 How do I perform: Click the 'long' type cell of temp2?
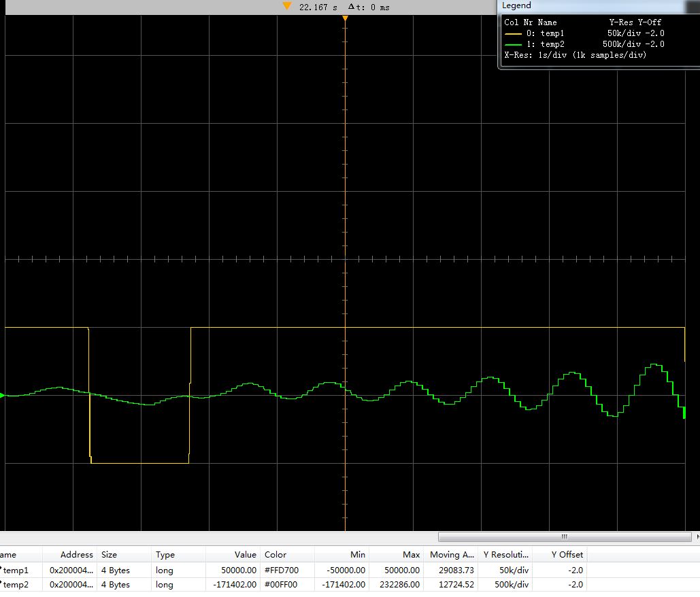coord(178,585)
